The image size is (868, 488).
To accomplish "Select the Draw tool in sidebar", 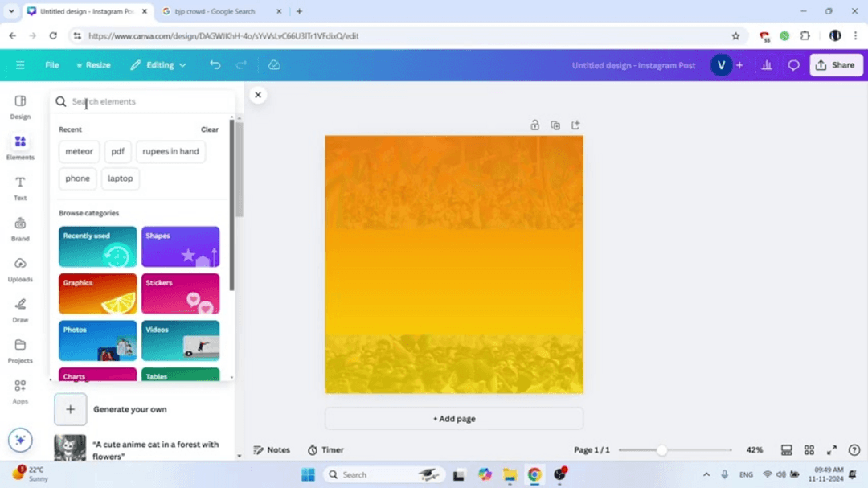I will [x=20, y=310].
